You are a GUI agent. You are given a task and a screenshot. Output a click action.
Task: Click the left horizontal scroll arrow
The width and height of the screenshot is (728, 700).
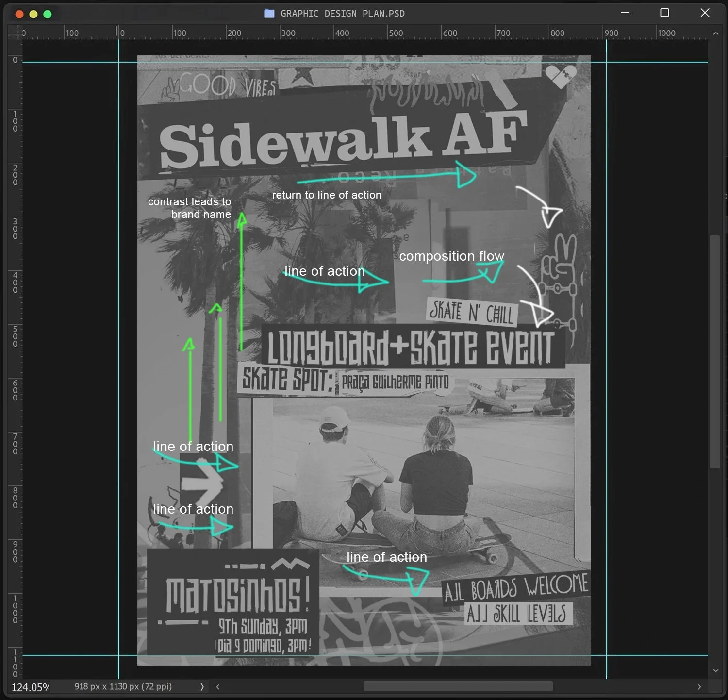pos(218,686)
